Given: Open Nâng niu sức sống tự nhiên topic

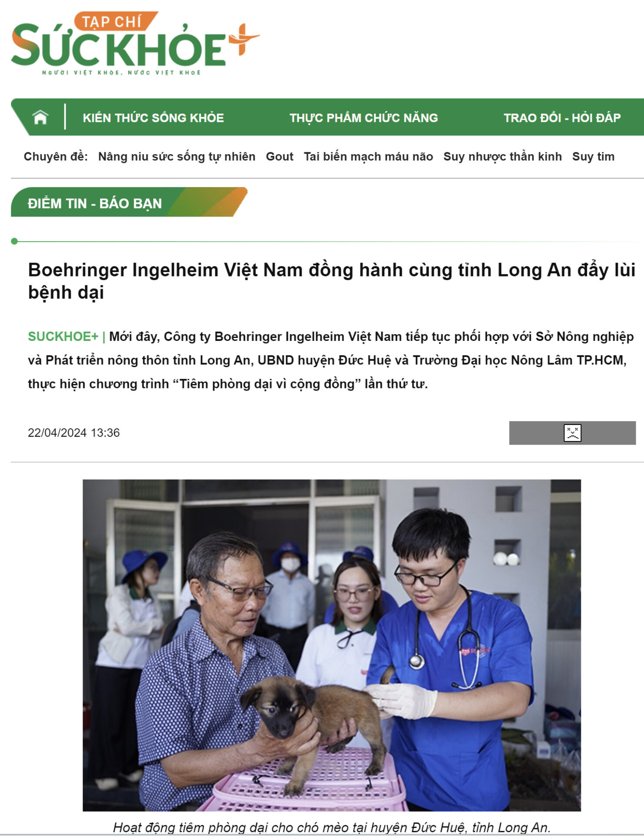Looking at the screenshot, I should 177,157.
